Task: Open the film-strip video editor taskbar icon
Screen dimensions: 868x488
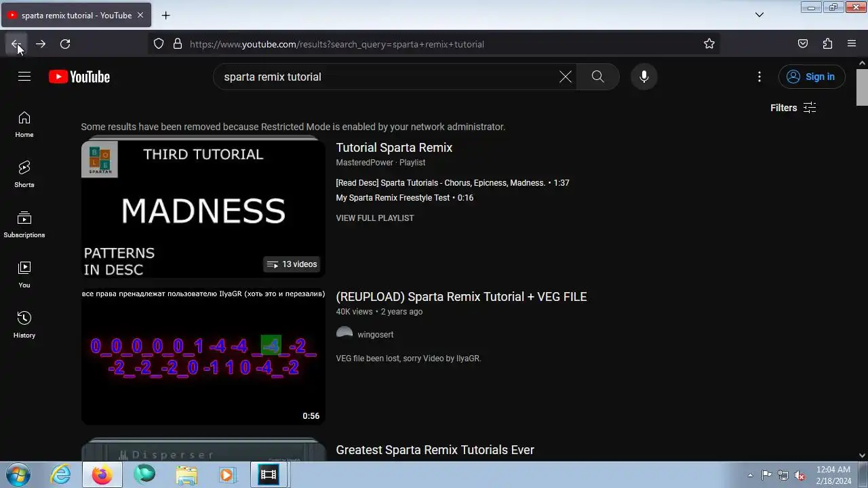Action: pos(269,474)
